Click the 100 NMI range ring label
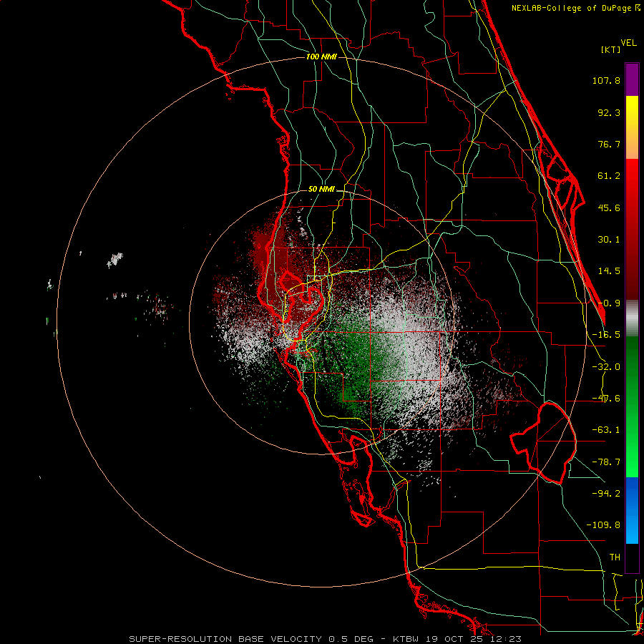 coord(321,57)
